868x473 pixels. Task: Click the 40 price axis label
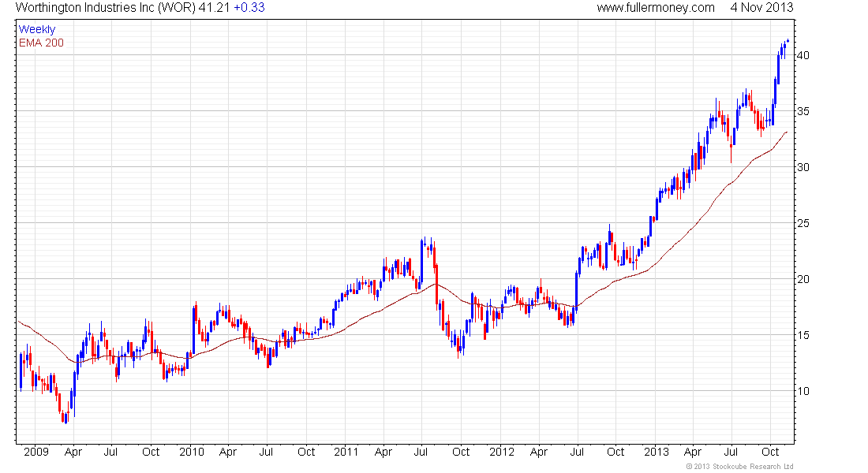(x=803, y=55)
